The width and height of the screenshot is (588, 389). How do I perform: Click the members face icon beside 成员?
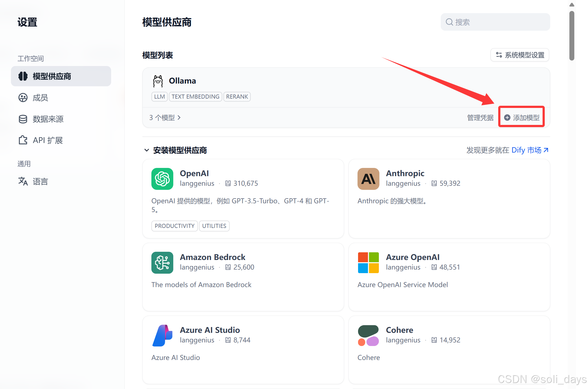[23, 98]
